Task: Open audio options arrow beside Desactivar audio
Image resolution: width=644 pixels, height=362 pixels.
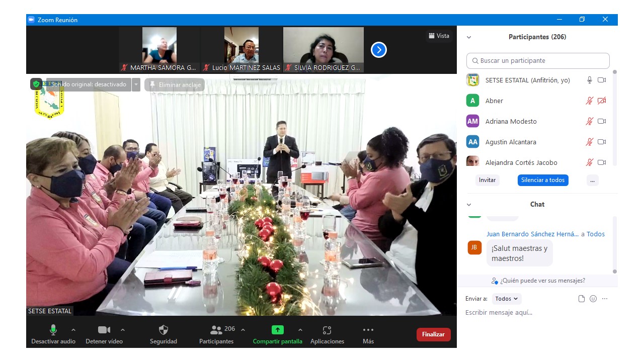Action: (73, 330)
